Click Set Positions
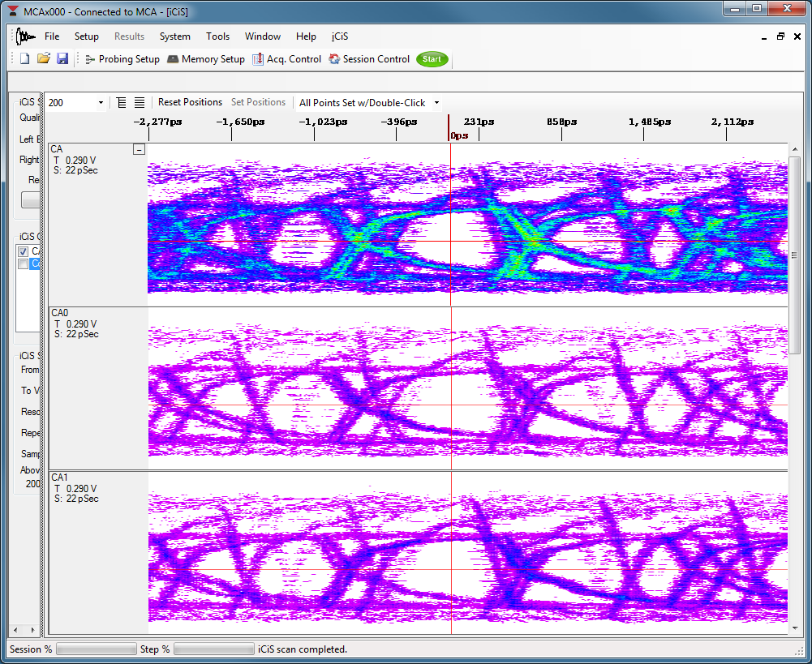812x664 pixels. click(x=258, y=102)
